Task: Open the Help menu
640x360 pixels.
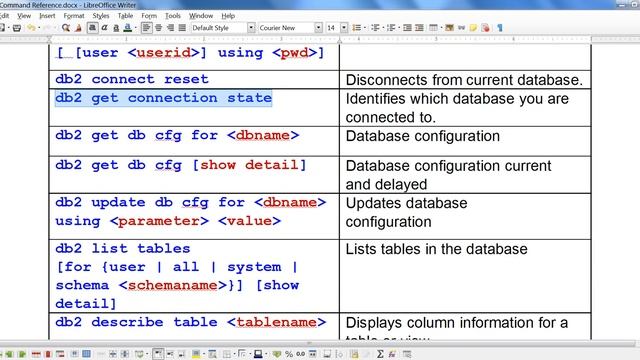Action: coord(228,16)
